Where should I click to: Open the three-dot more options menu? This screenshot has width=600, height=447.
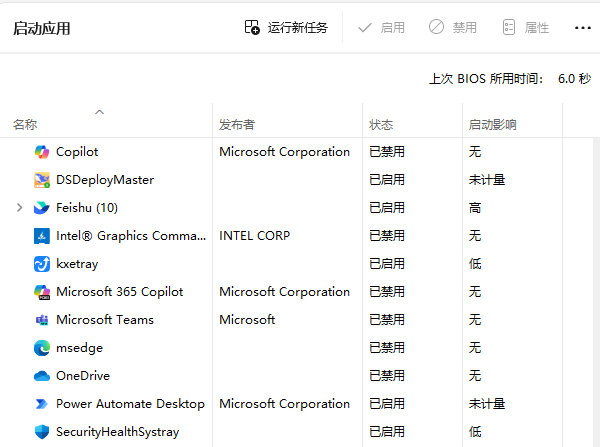(x=582, y=28)
